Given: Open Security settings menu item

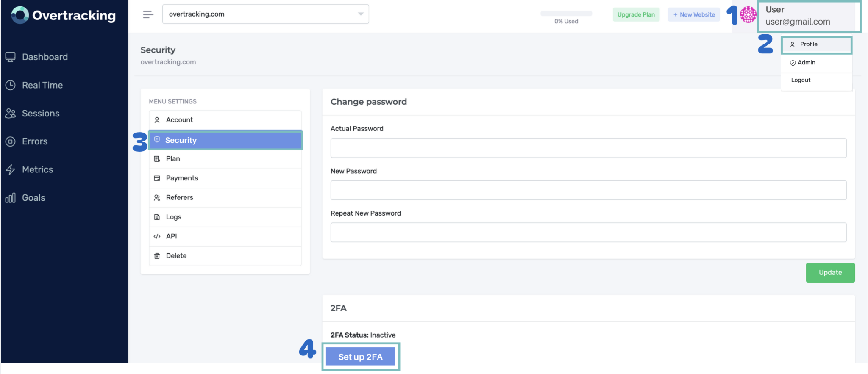Looking at the screenshot, I should (225, 140).
